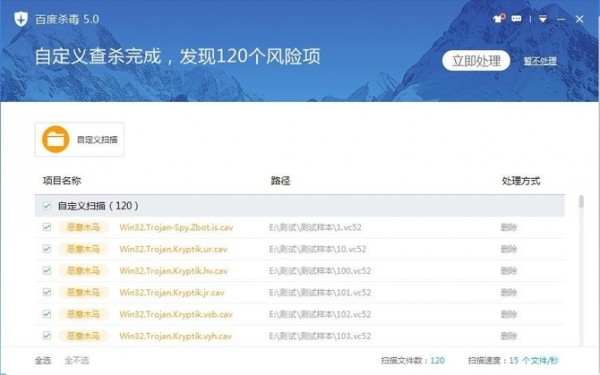Viewport: 600px width, 375px height.
Task: Click the 全选 select-all link
Action: (x=43, y=360)
